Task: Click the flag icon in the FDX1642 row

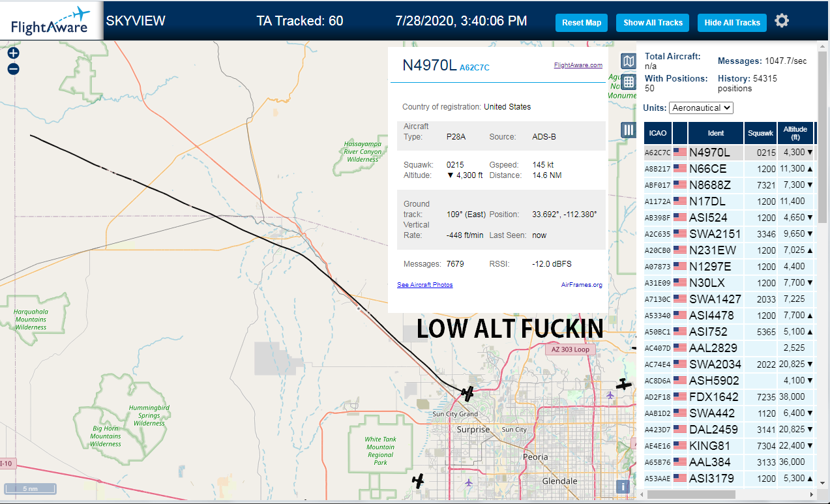Action: coord(680,396)
